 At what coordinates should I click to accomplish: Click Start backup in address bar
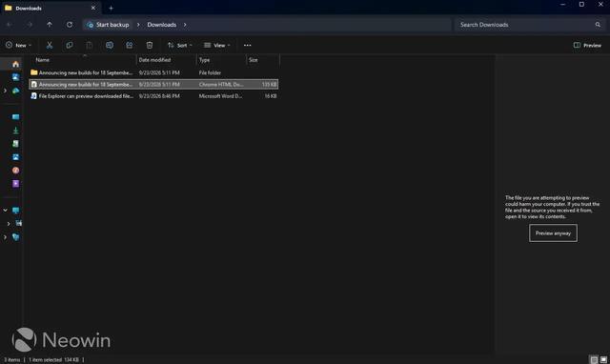pos(112,25)
